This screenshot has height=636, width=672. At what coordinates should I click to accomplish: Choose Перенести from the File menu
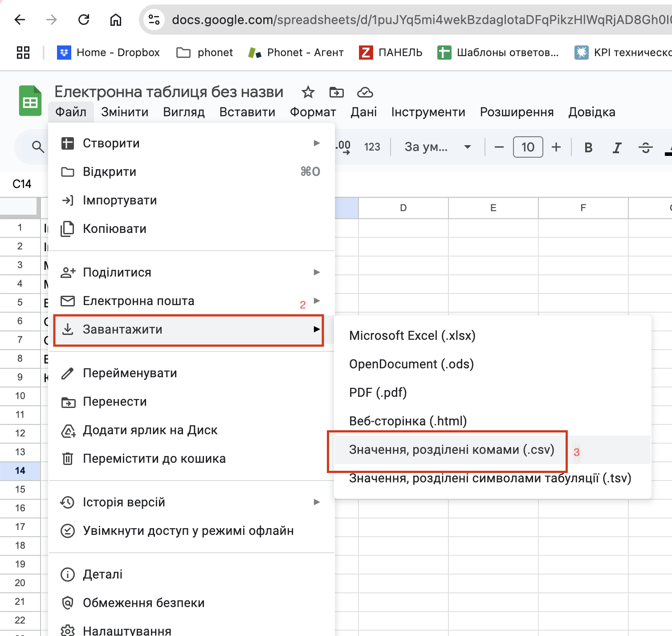[x=191, y=401]
